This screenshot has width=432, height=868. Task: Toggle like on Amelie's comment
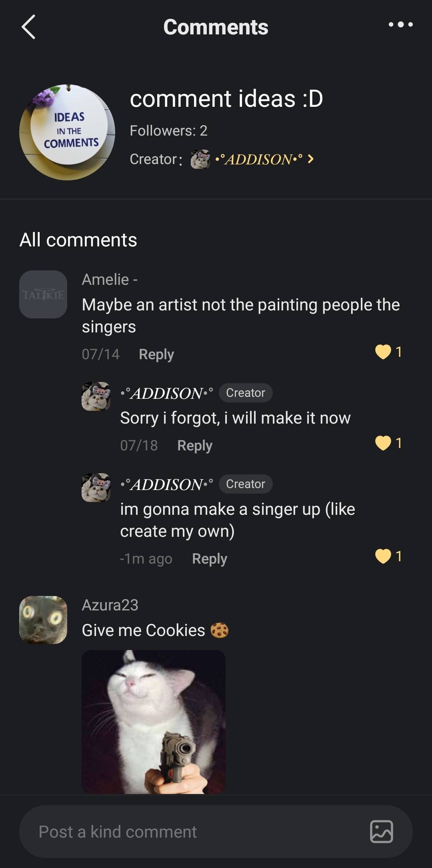[383, 352]
